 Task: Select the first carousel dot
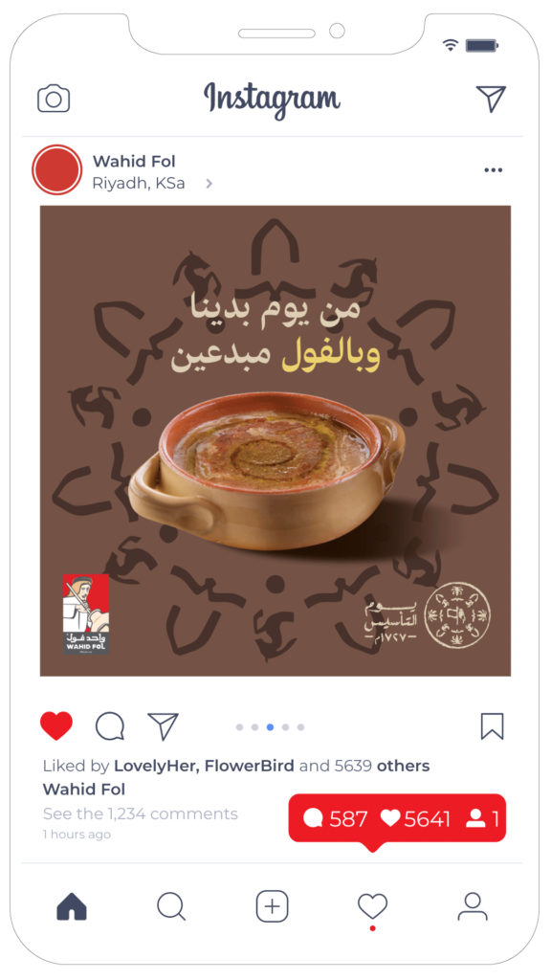pyautogui.click(x=240, y=727)
